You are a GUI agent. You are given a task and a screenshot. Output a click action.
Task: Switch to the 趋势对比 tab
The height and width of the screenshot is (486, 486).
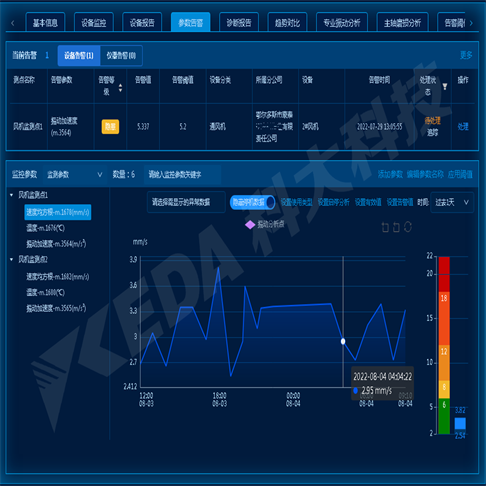[287, 22]
